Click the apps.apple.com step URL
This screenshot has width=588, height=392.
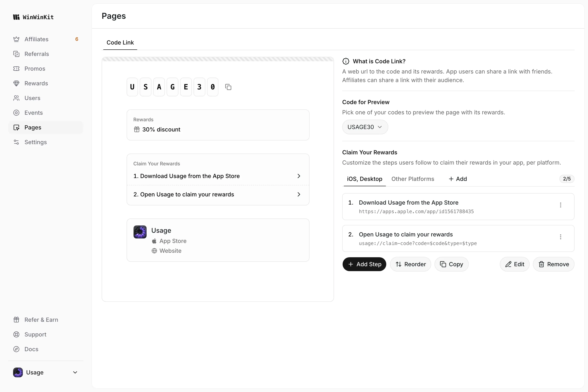[416, 212]
